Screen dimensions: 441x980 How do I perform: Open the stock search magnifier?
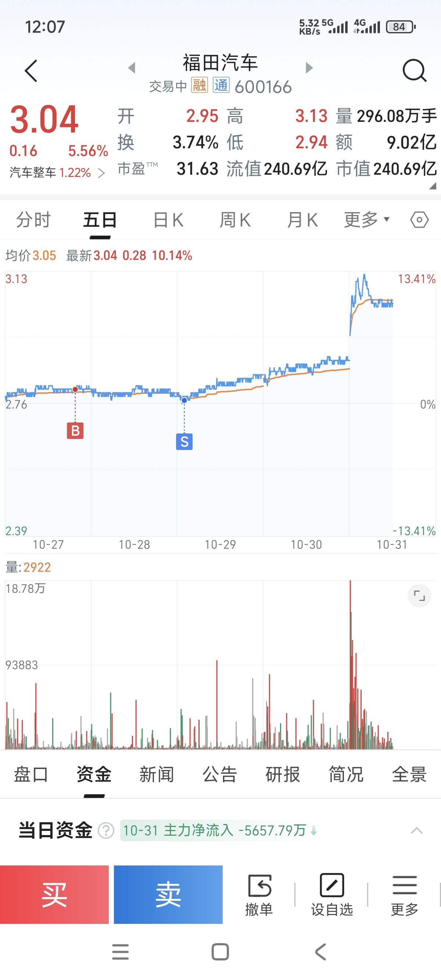[414, 70]
